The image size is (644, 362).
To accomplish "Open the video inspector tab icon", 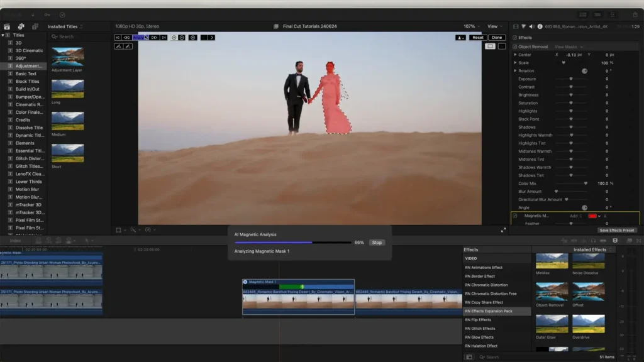I will (x=516, y=26).
